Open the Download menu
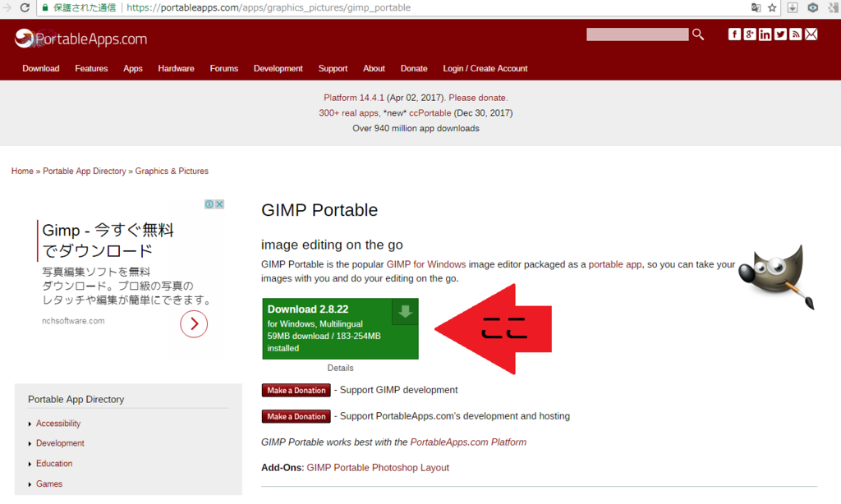Screen dimensions: 841x504 (x=41, y=69)
